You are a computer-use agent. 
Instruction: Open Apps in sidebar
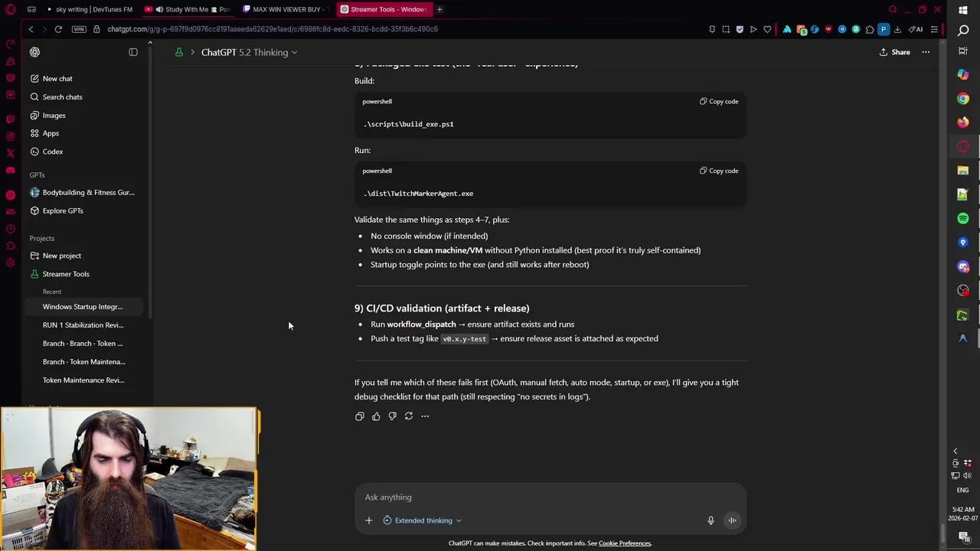click(84, 133)
